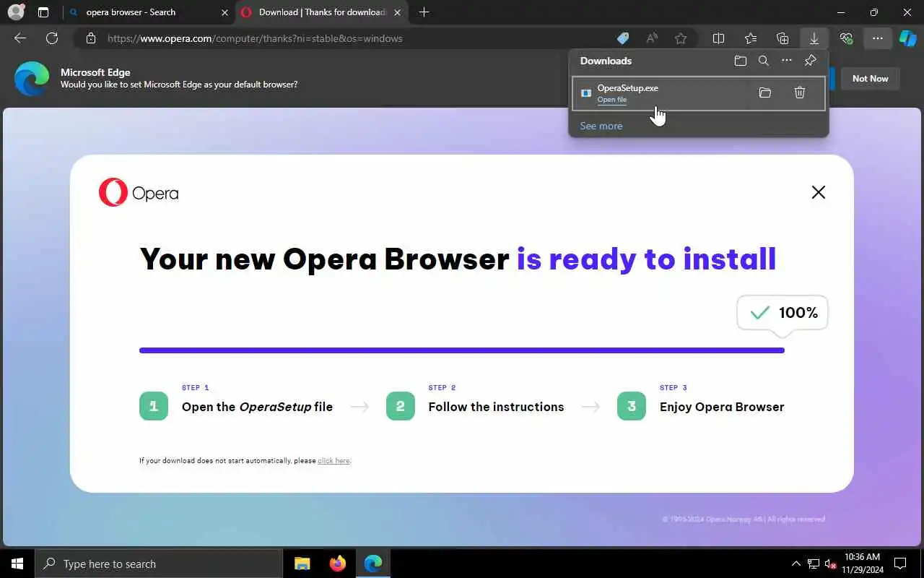Open the Edge profile avatar
Screen dimensions: 924x578
point(16,12)
